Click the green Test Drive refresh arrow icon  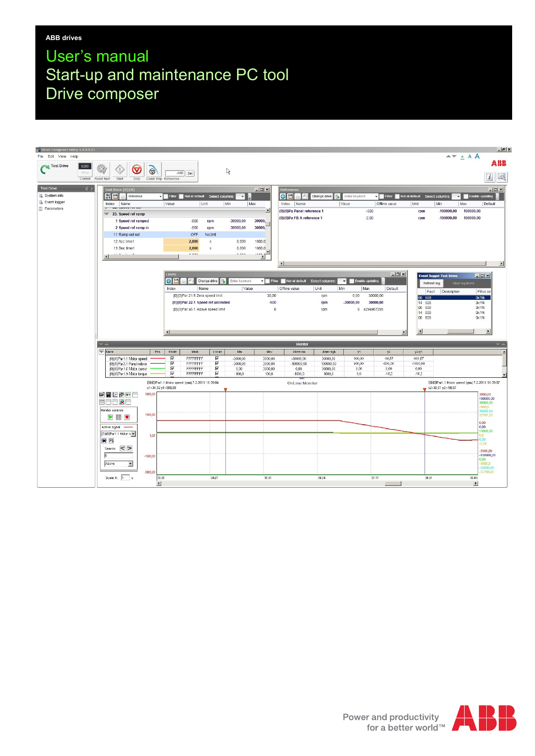45,169
